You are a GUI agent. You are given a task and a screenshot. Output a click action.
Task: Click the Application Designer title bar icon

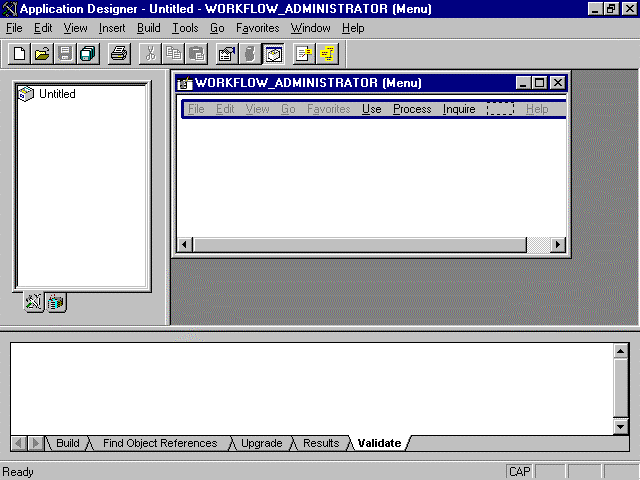(9, 9)
